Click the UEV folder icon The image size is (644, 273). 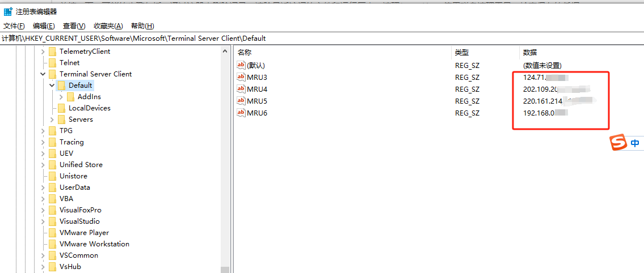(x=52, y=153)
